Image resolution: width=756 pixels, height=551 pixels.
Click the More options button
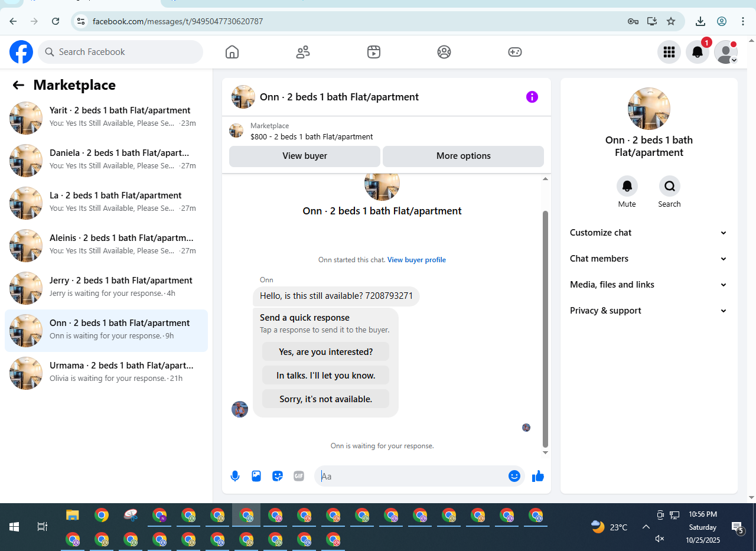coord(464,156)
